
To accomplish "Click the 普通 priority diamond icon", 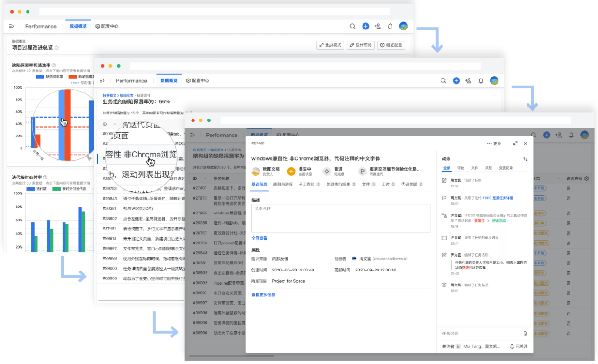I will tap(326, 171).
